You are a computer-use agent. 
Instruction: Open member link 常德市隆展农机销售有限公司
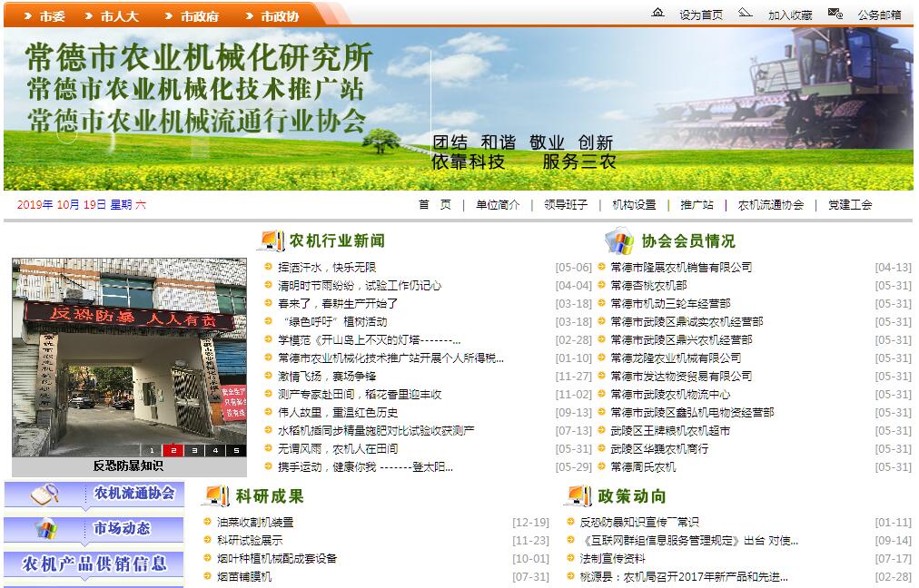click(681, 267)
